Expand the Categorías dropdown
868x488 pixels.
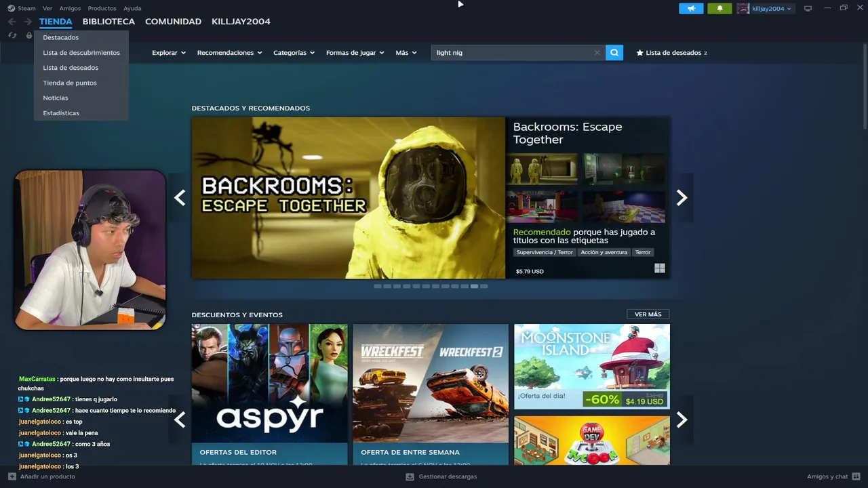(294, 53)
